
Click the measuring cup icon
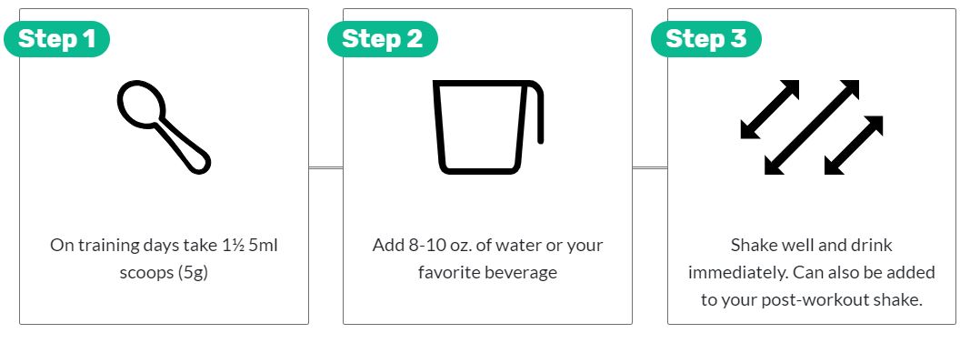(488, 127)
